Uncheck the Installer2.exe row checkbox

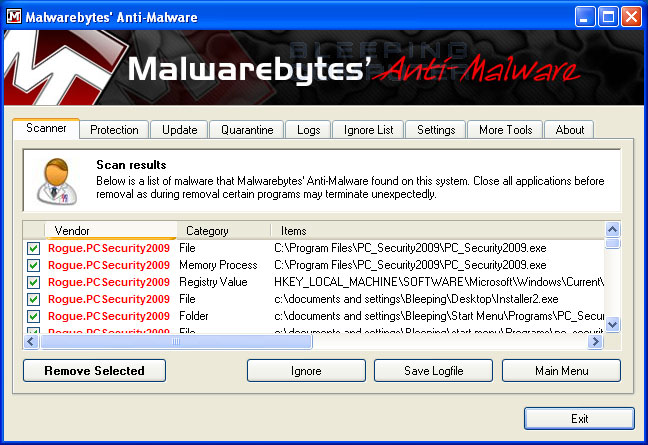point(33,299)
